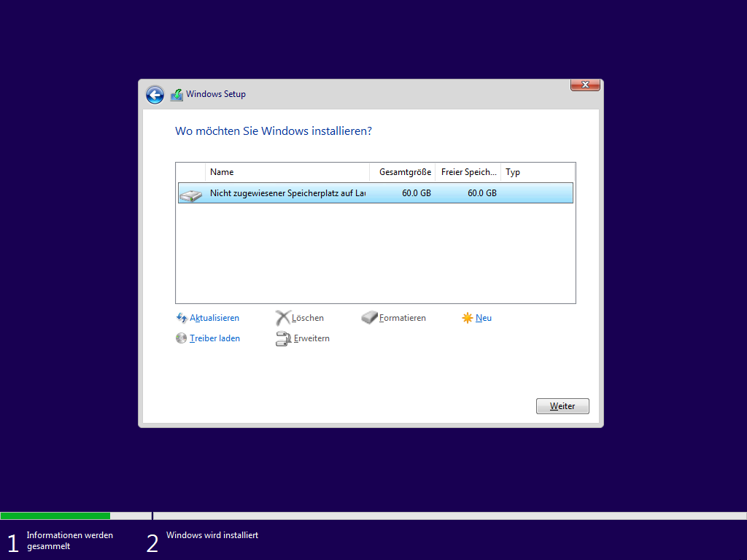Click the Aktualisieren refresh arrows icon
This screenshot has height=560, width=747.
tap(182, 318)
